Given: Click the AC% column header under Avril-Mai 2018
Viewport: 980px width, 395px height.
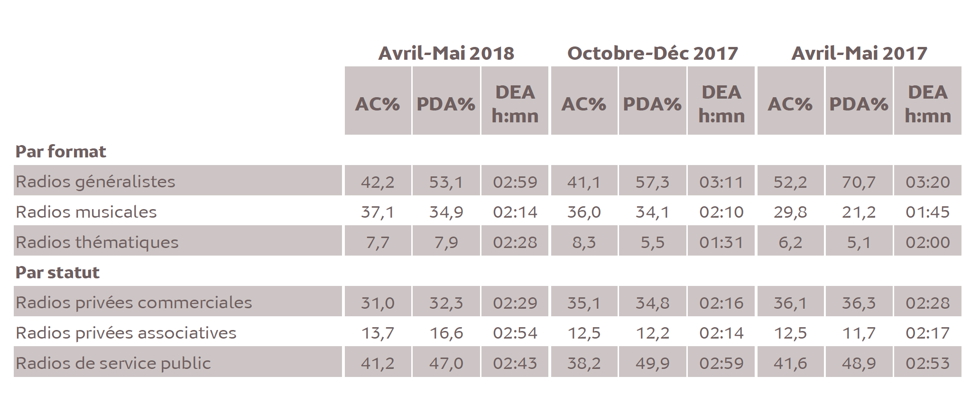Looking at the screenshot, I should 378,104.
